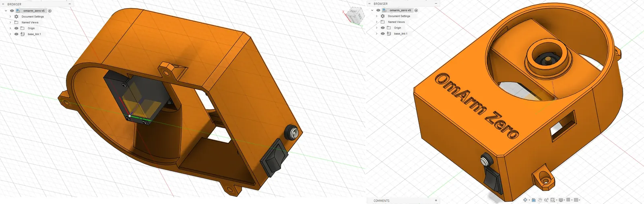Open the Viewports dropdown arrow
The image size is (644, 204).
click(x=580, y=200)
